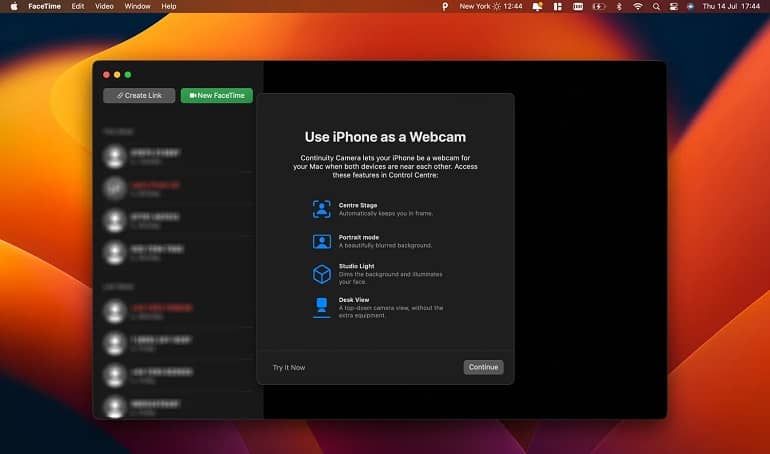The height and width of the screenshot is (454, 770).
Task: Click the Portrait mode label text
Action: (358, 237)
